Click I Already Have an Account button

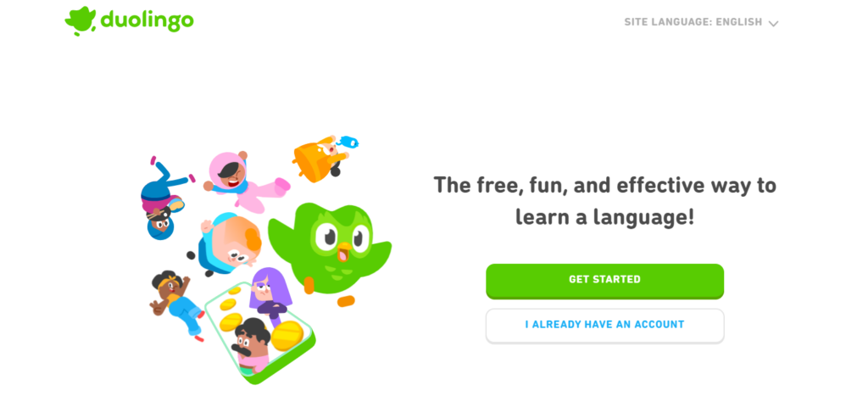[604, 325]
